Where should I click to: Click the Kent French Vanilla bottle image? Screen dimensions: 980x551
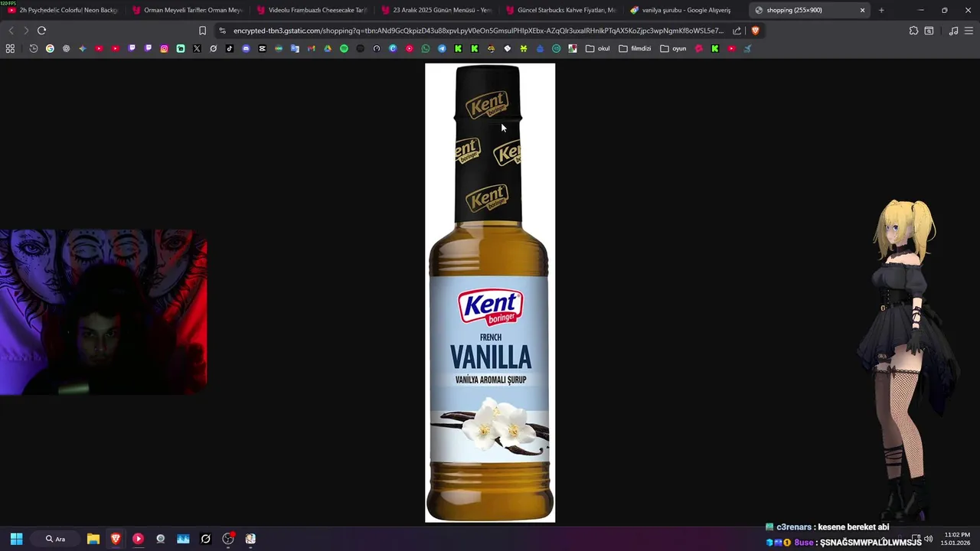pos(490,292)
